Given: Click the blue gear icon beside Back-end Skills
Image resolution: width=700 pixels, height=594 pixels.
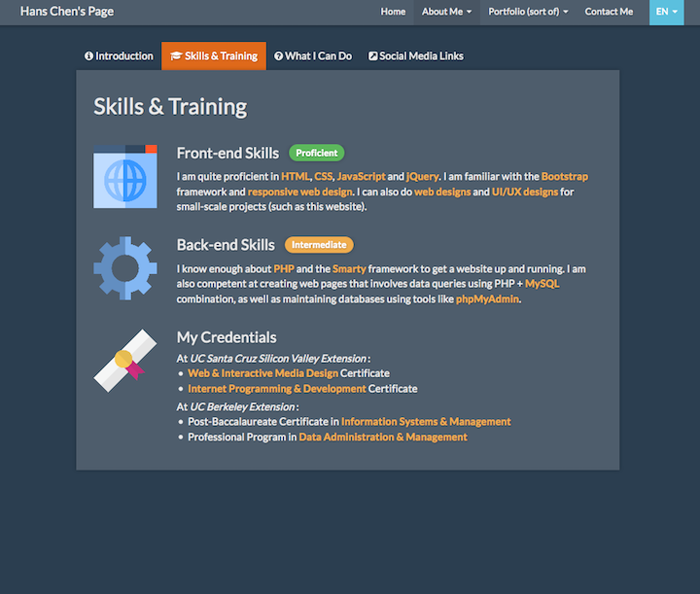Looking at the screenshot, I should [x=124, y=268].
